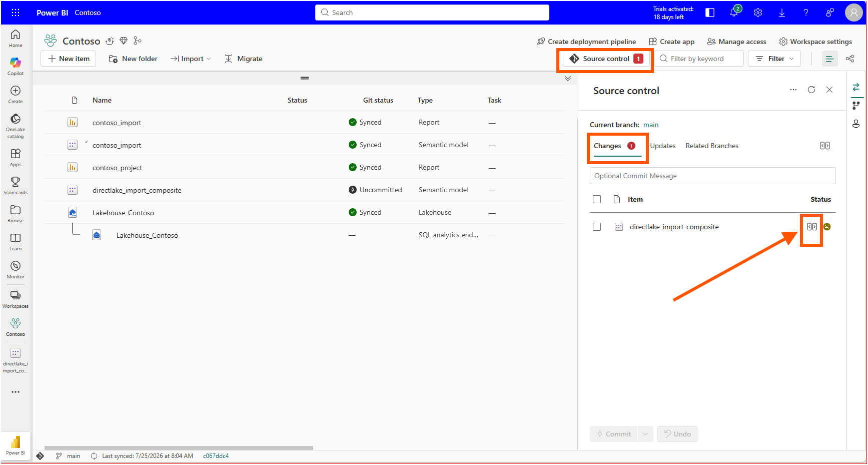The width and height of the screenshot is (868, 465).
Task: Show more sidebar options ellipsis
Action: pos(16,392)
